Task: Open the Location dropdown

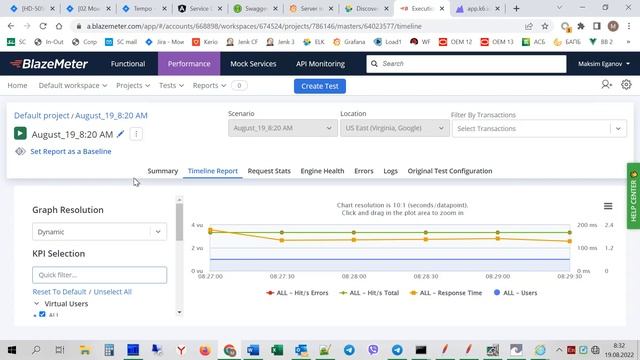Action: click(x=395, y=128)
